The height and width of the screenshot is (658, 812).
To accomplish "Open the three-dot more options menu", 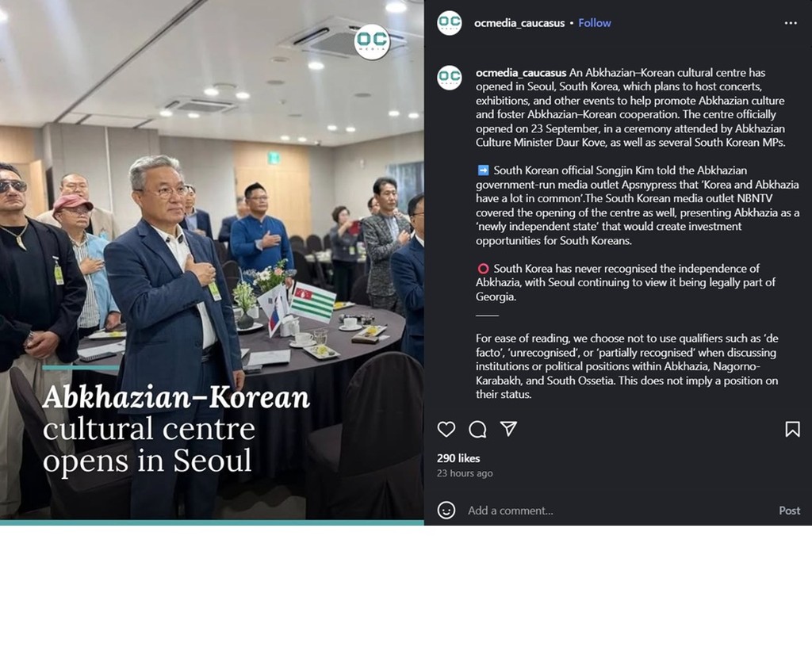I will (791, 23).
